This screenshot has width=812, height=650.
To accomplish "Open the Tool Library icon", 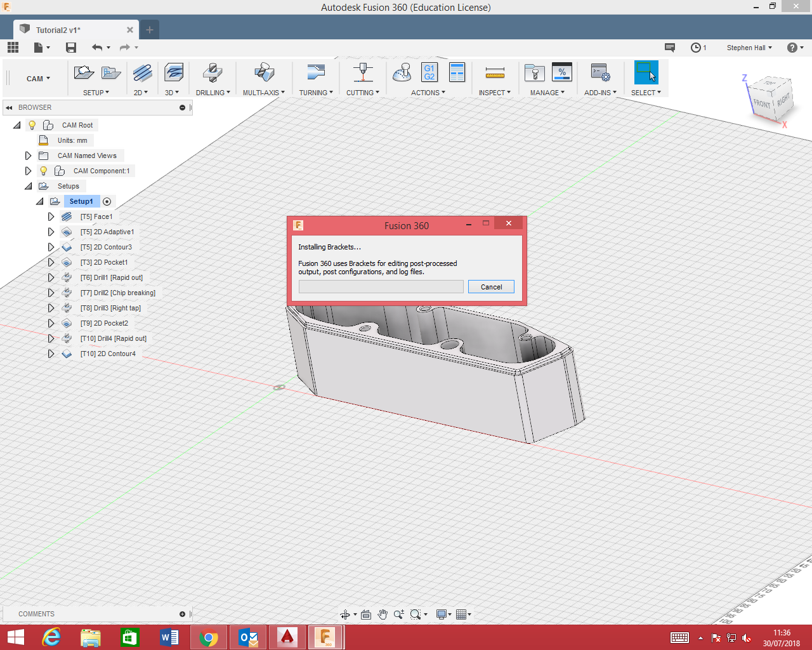I will (x=535, y=73).
